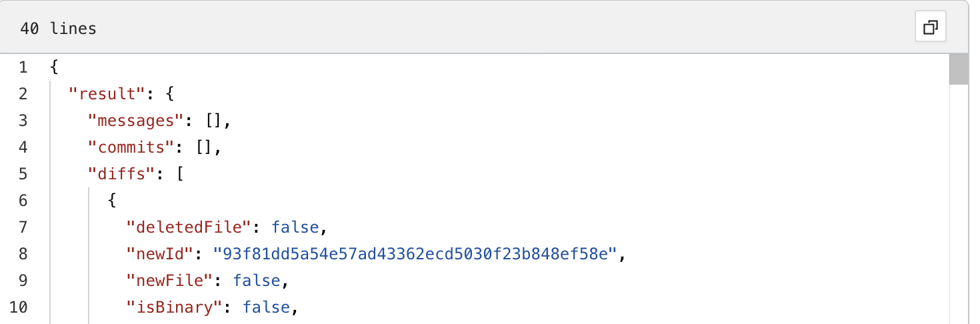Screen dimensions: 980x324
Task: Click false value after deletedFile
Action: click(x=295, y=227)
